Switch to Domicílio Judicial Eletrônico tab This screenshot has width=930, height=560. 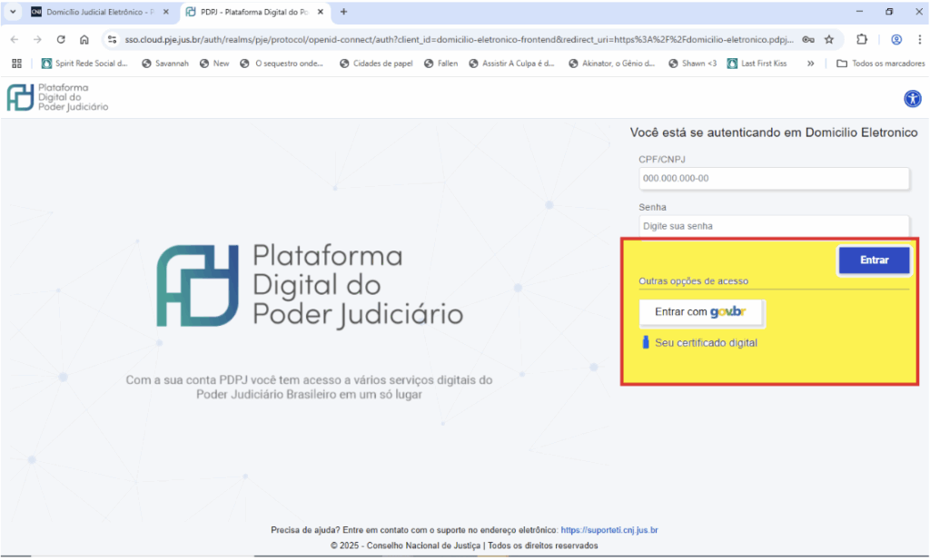(98, 12)
